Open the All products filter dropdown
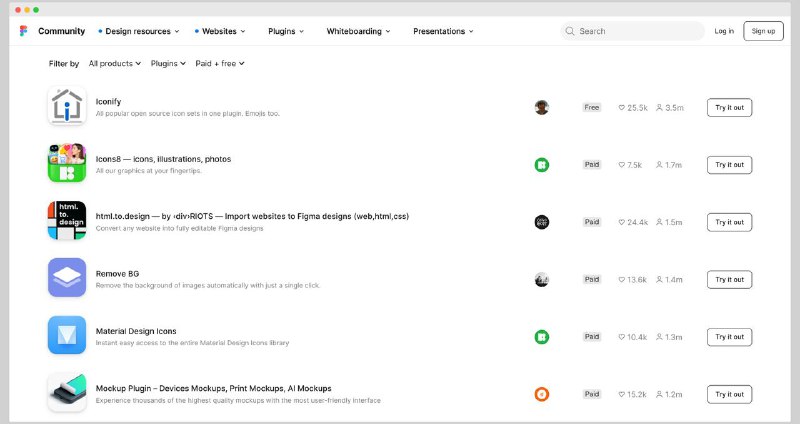The width and height of the screenshot is (800, 424). [x=115, y=63]
